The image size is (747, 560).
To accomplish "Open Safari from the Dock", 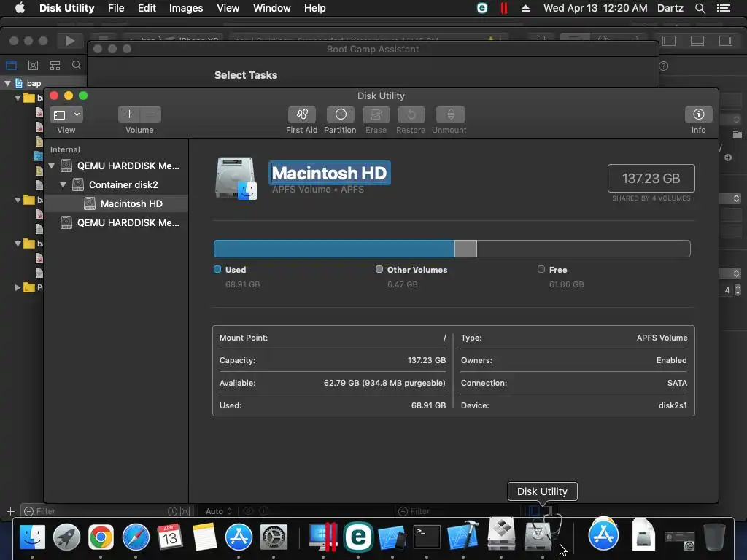I will coord(136,537).
